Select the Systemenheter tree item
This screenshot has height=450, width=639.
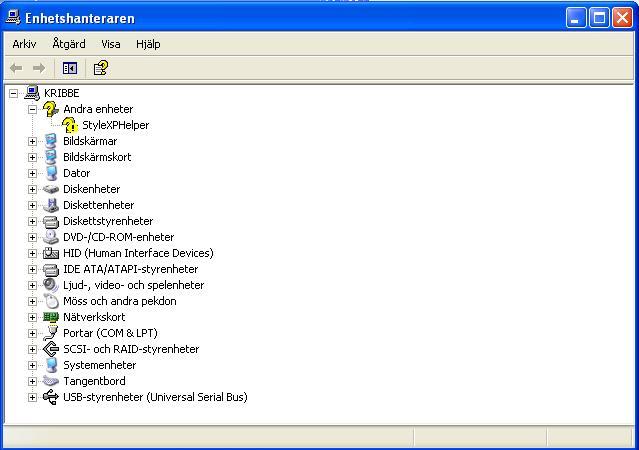pos(99,365)
